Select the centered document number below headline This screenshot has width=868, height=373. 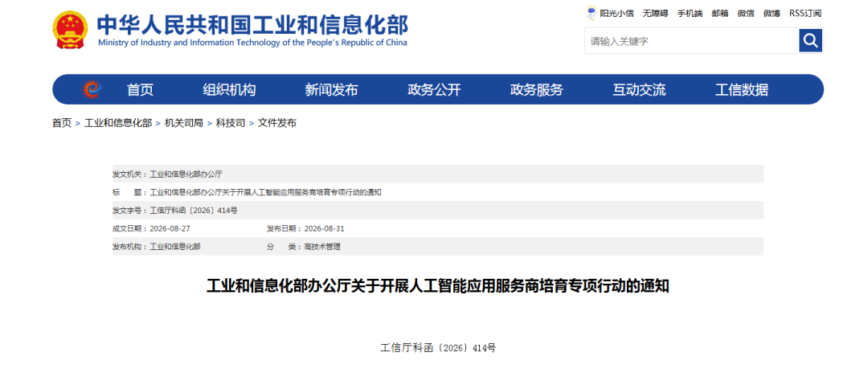[x=438, y=348]
